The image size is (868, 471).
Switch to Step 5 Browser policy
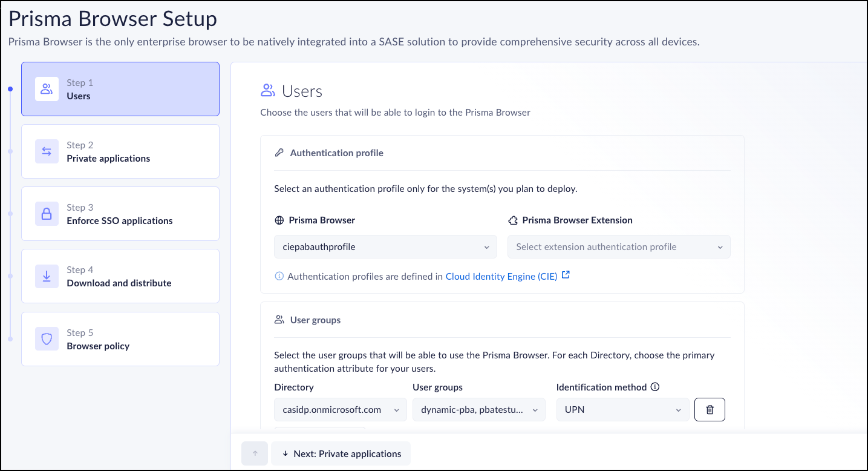pyautogui.click(x=120, y=339)
